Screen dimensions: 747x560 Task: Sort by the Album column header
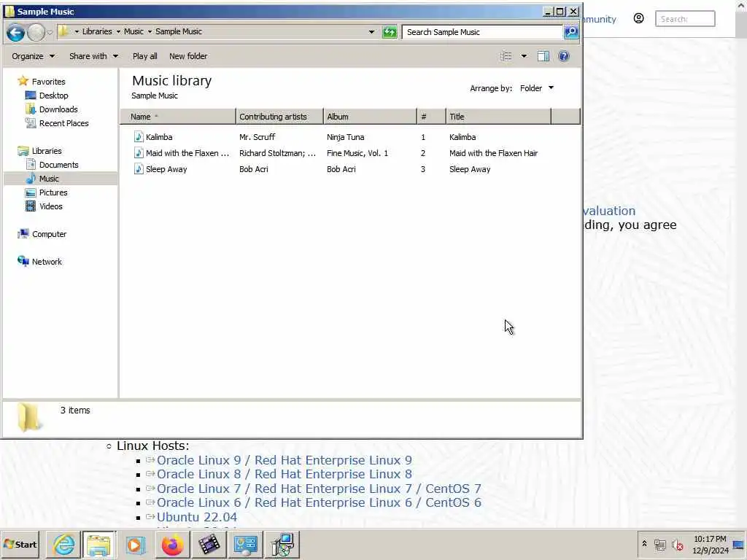[x=370, y=117]
